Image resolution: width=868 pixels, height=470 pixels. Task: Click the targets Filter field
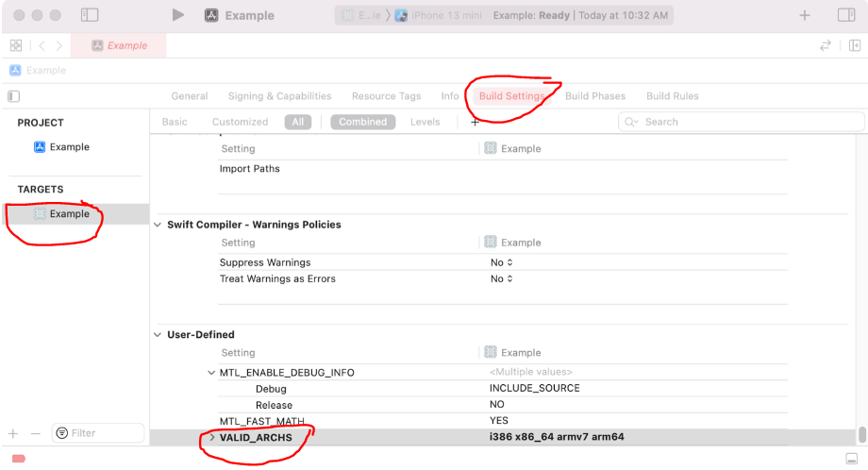[x=98, y=433]
